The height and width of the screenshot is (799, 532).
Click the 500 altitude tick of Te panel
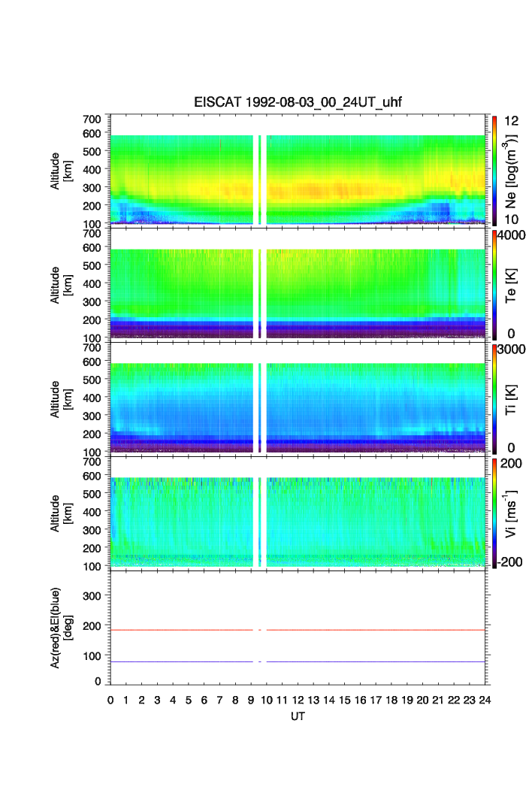pyautogui.click(x=92, y=265)
